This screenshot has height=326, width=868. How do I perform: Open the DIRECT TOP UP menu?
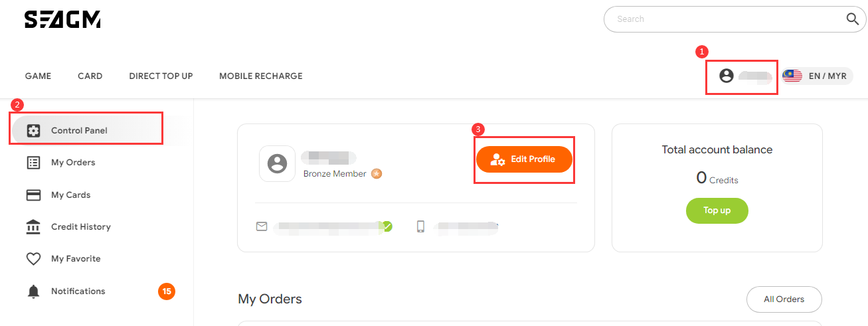161,76
